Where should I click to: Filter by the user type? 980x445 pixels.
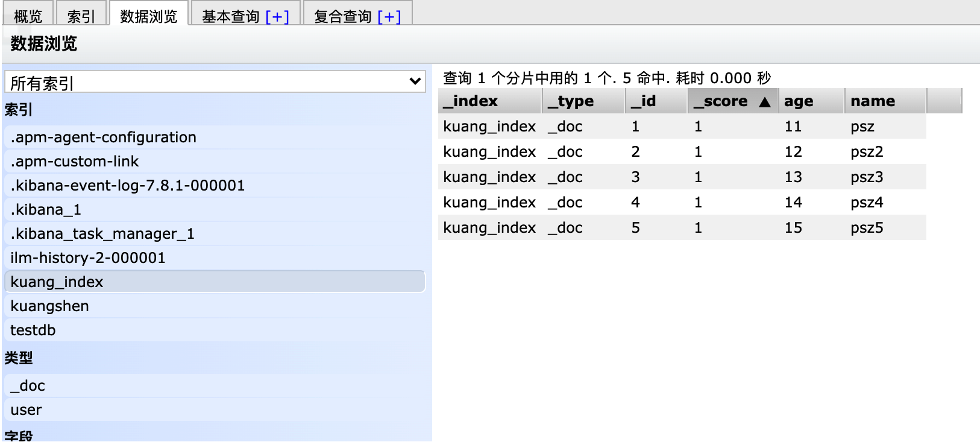click(x=215, y=410)
